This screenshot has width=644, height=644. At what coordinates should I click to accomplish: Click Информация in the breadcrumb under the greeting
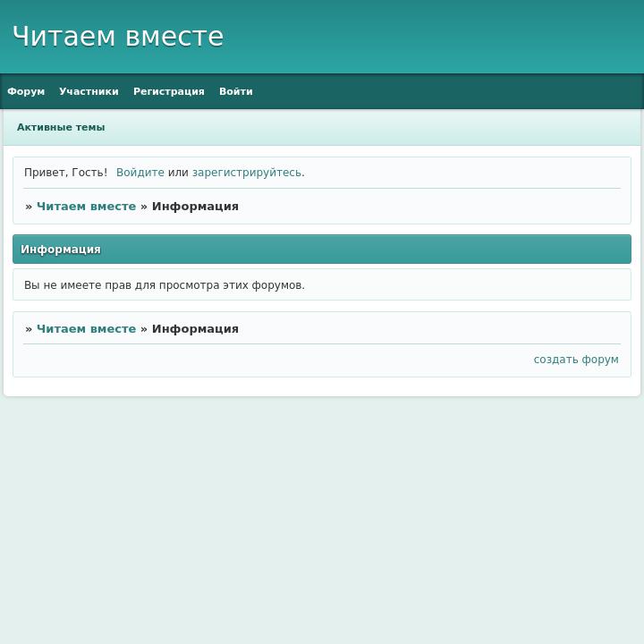195,207
